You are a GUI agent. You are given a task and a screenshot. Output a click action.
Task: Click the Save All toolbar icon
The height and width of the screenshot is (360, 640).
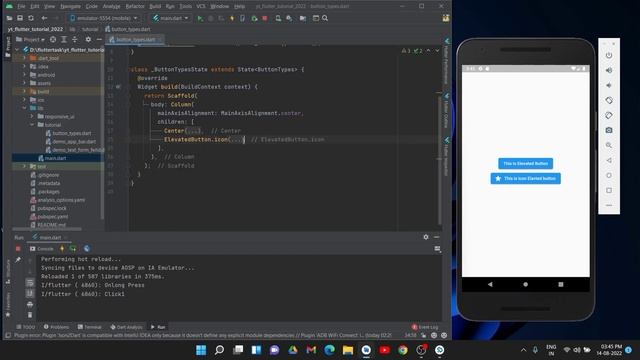pos(20,18)
